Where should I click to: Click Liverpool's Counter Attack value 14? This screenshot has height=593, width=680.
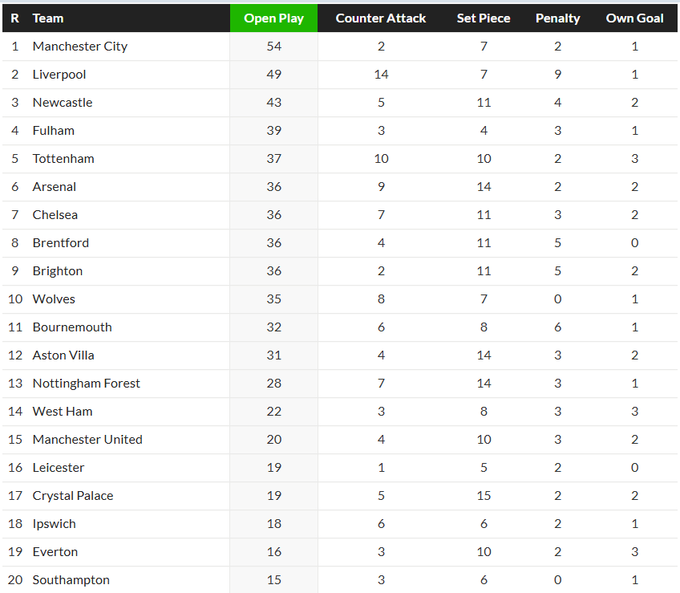pos(380,74)
